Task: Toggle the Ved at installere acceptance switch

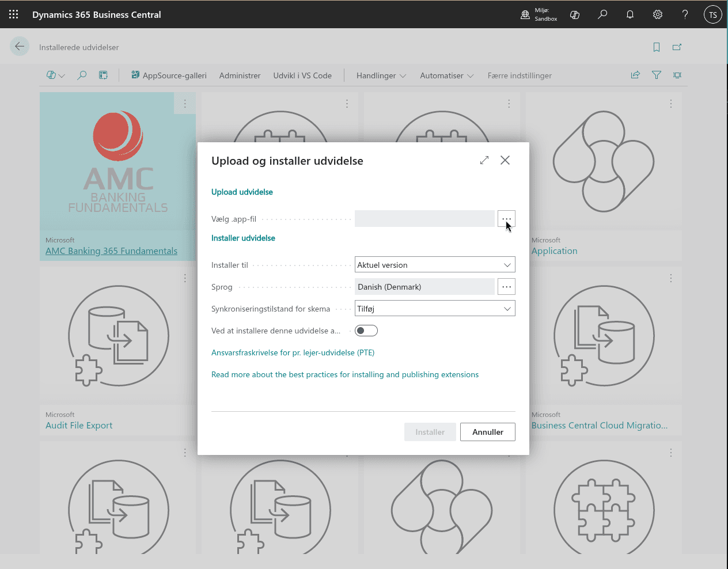Action: pos(366,331)
